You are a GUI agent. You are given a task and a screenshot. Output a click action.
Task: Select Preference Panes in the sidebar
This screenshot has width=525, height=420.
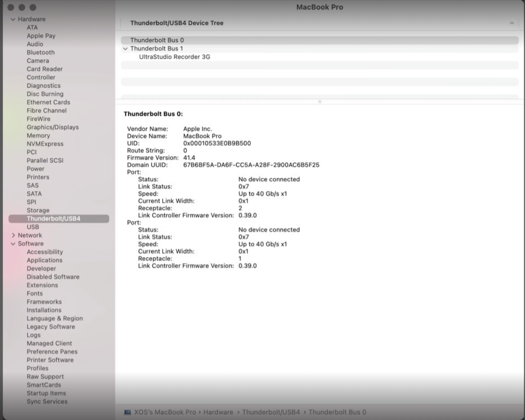click(x=52, y=352)
